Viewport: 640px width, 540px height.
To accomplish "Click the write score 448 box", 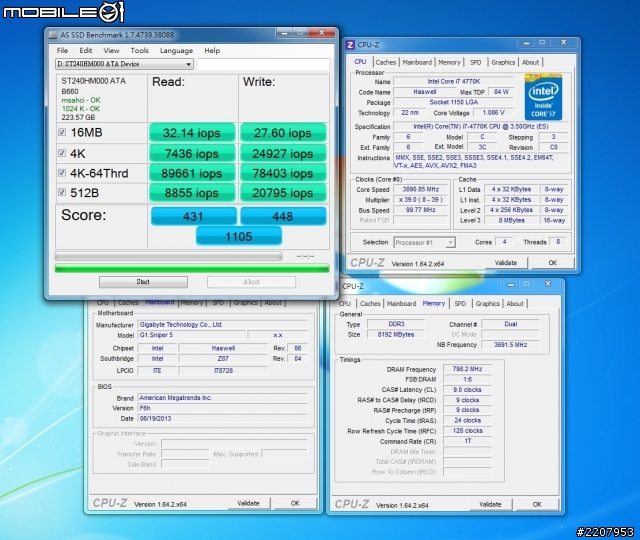I will tap(283, 216).
